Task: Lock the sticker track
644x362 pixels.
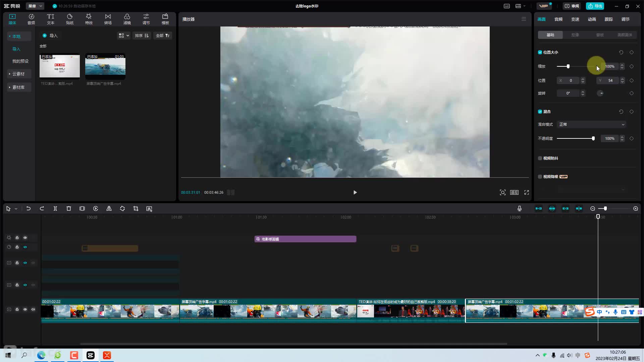Action: tap(17, 247)
